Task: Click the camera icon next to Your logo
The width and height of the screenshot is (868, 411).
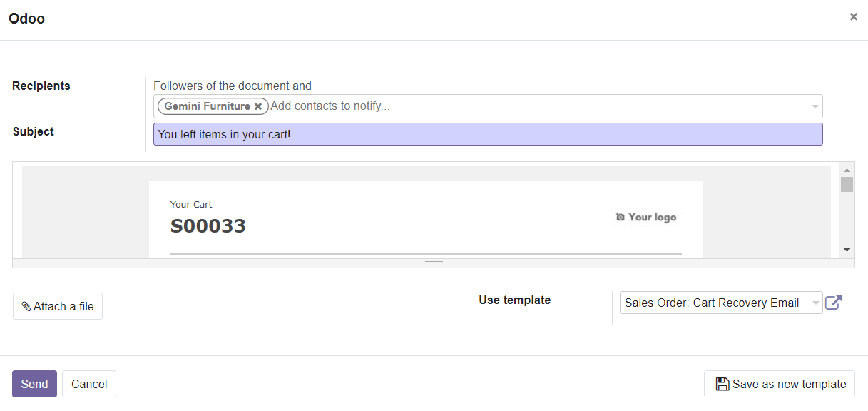Action: [x=619, y=217]
